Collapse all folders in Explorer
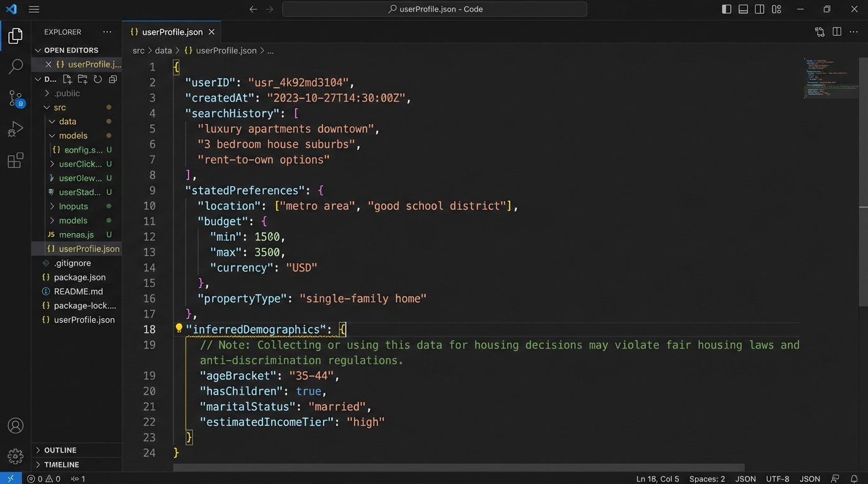The height and width of the screenshot is (484, 868). [113, 79]
